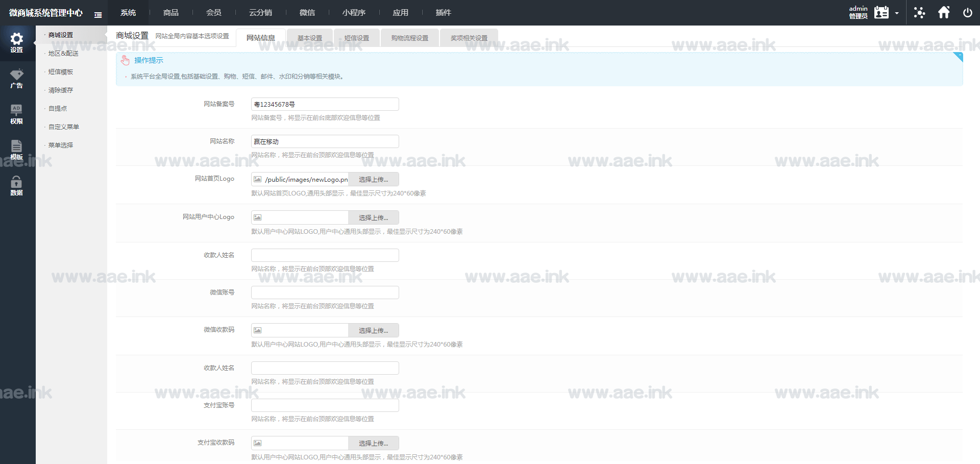Open the 应用 top menu
980x464 pixels.
click(x=401, y=13)
